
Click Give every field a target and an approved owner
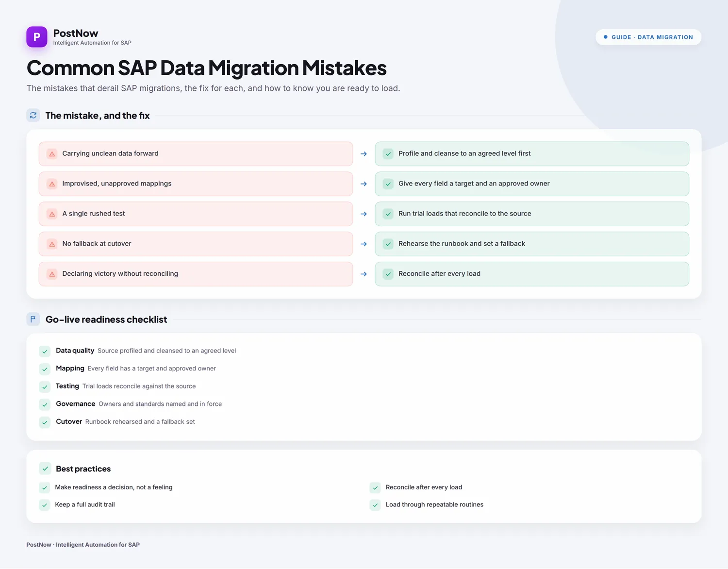click(x=474, y=184)
